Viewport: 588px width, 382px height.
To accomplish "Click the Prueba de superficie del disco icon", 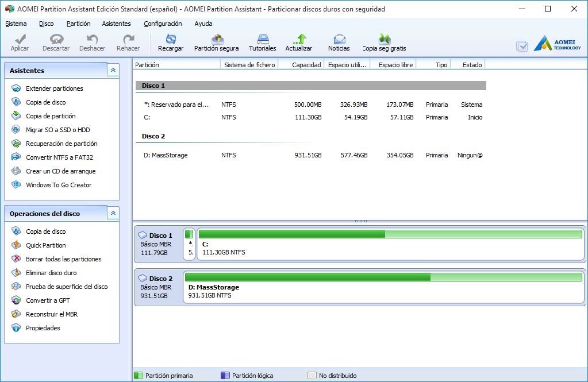I will click(x=16, y=287).
